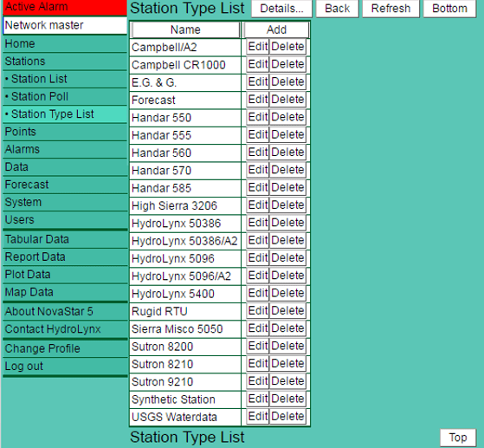Select the Synthetic Station name cell
The width and height of the screenshot is (484, 448).
[x=185, y=399]
